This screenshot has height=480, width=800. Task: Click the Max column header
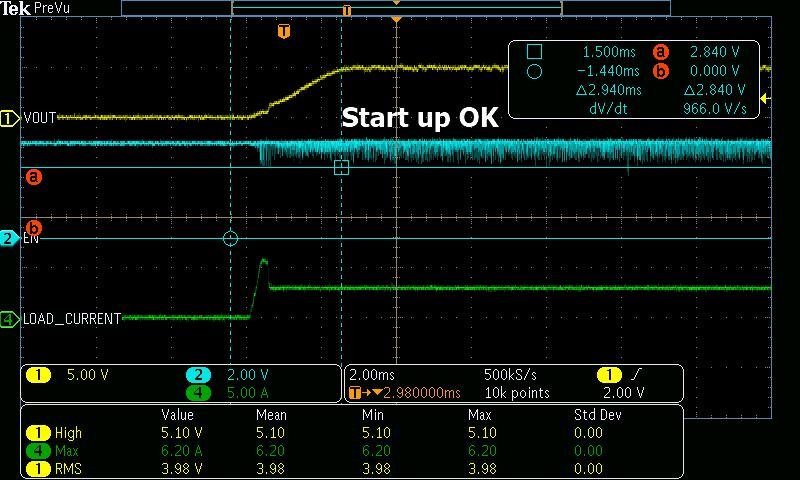(480, 415)
